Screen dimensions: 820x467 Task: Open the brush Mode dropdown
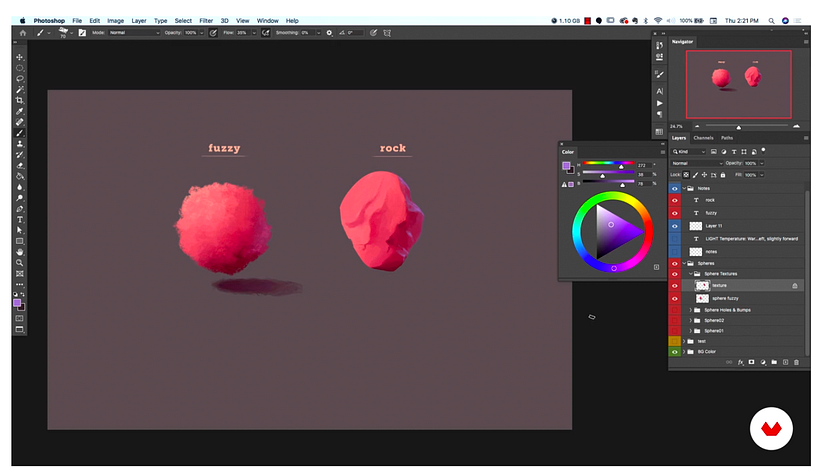click(x=134, y=32)
